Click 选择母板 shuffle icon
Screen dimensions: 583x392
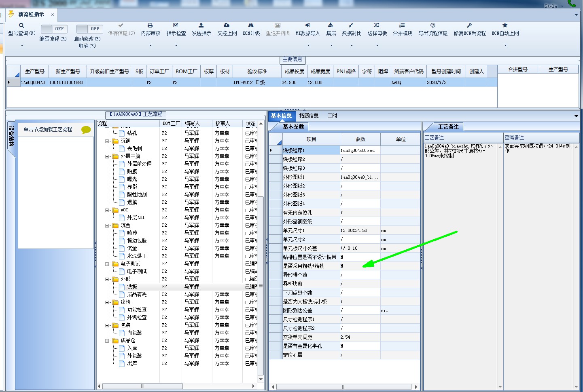pos(377,25)
